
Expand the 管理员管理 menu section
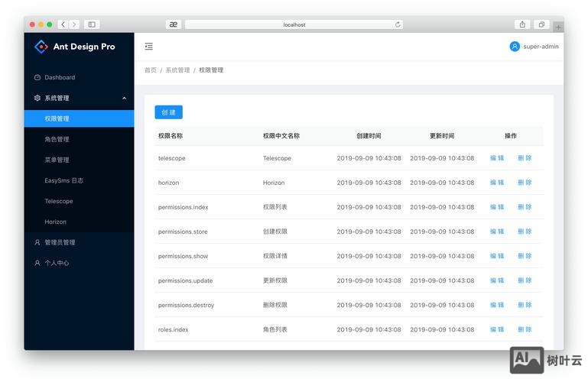60,242
